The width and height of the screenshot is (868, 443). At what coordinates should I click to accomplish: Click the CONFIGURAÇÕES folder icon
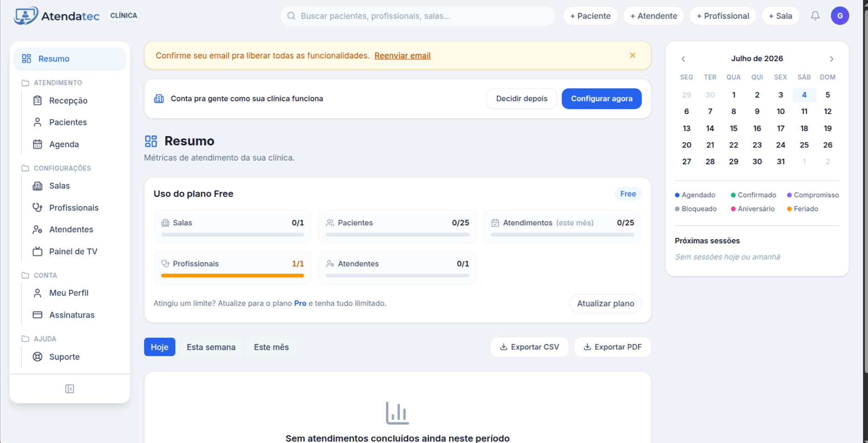click(x=25, y=168)
